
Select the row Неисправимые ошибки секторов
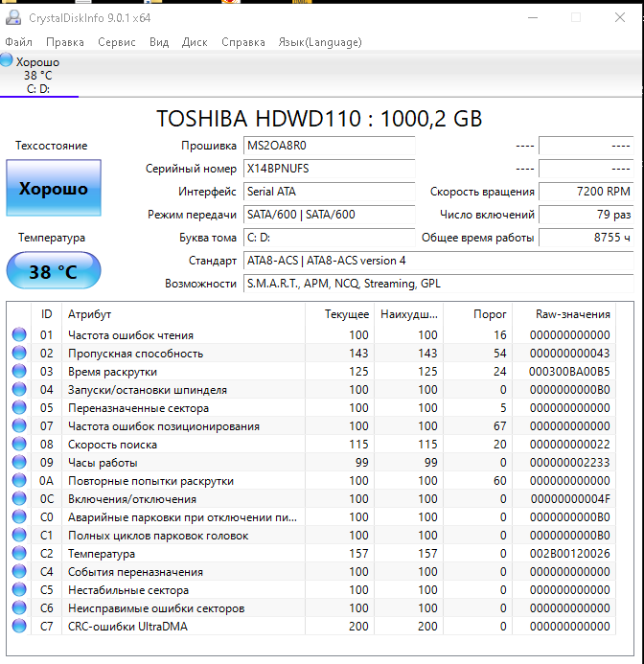[x=311, y=607]
